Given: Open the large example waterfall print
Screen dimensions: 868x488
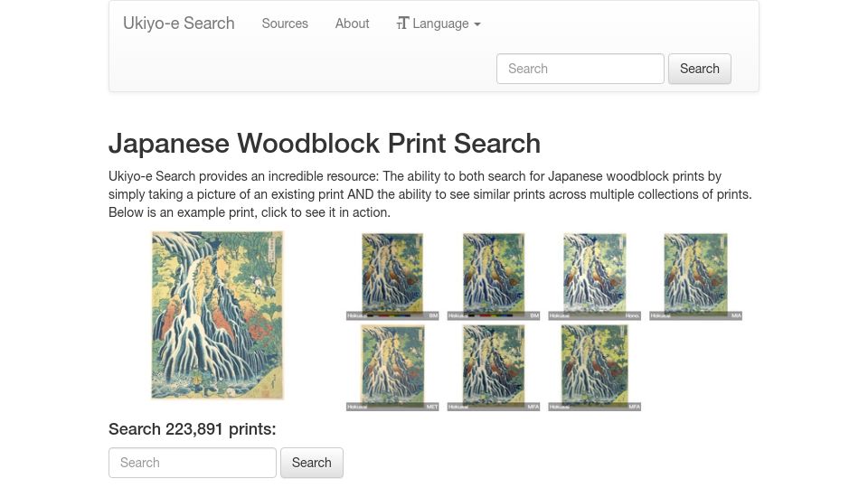Looking at the screenshot, I should pyautogui.click(x=218, y=315).
